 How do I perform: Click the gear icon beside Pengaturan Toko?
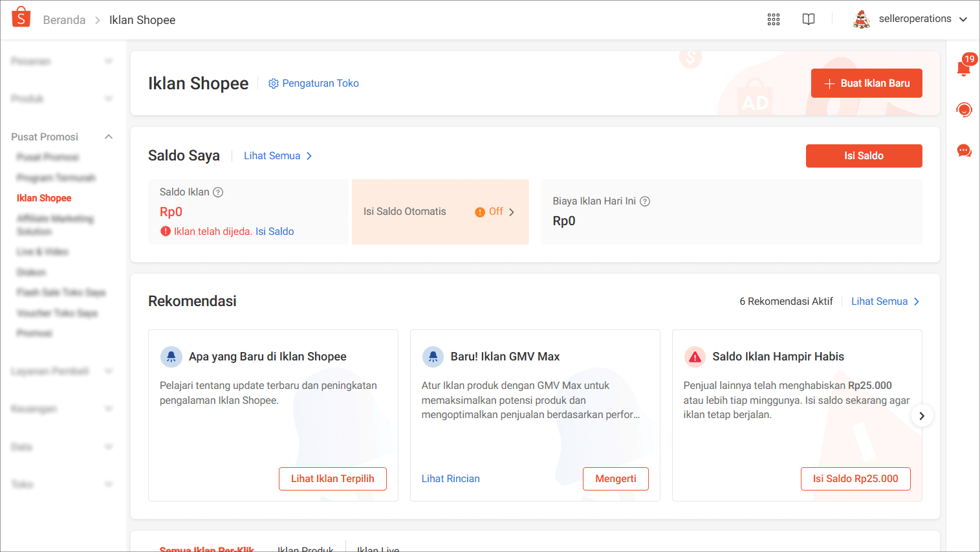[x=273, y=83]
